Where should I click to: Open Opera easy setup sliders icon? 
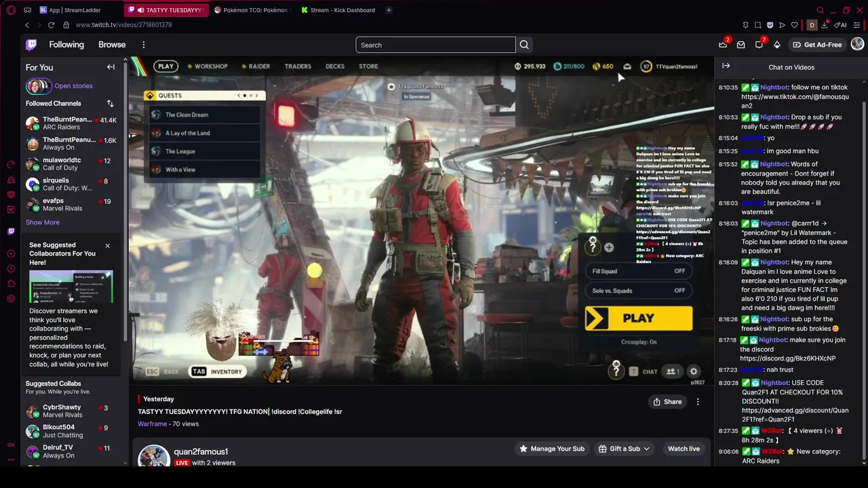(858, 25)
